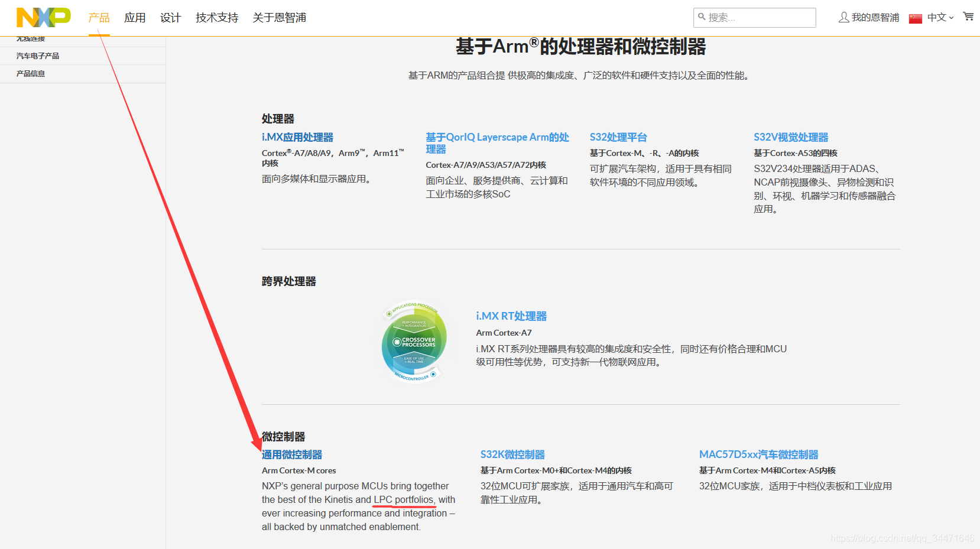Click the user account icon

(x=843, y=18)
